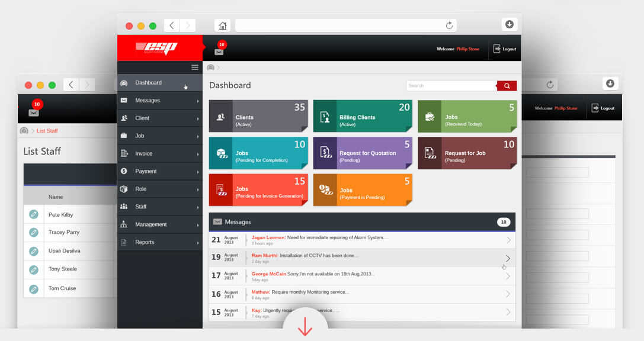Open Ram Murthi message chevron

pyautogui.click(x=508, y=258)
